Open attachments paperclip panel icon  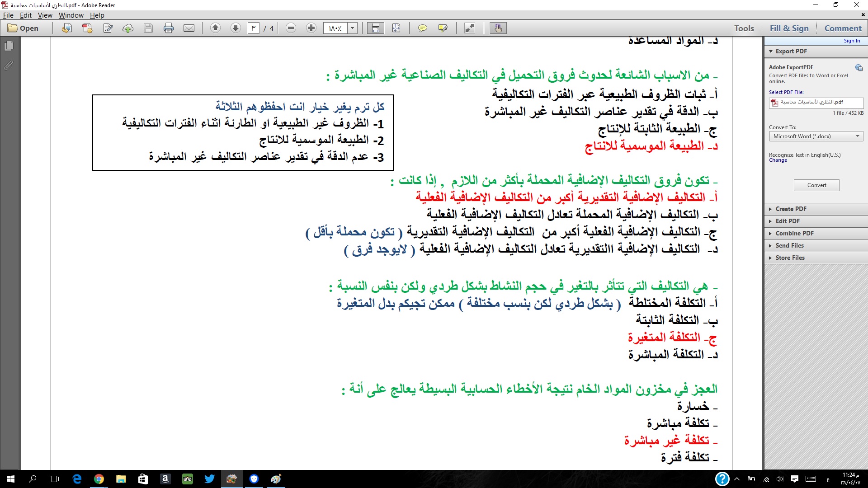coord(9,66)
